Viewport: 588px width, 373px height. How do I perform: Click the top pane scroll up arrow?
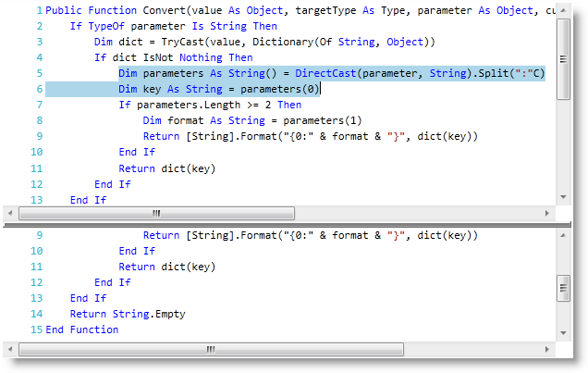[x=563, y=10]
